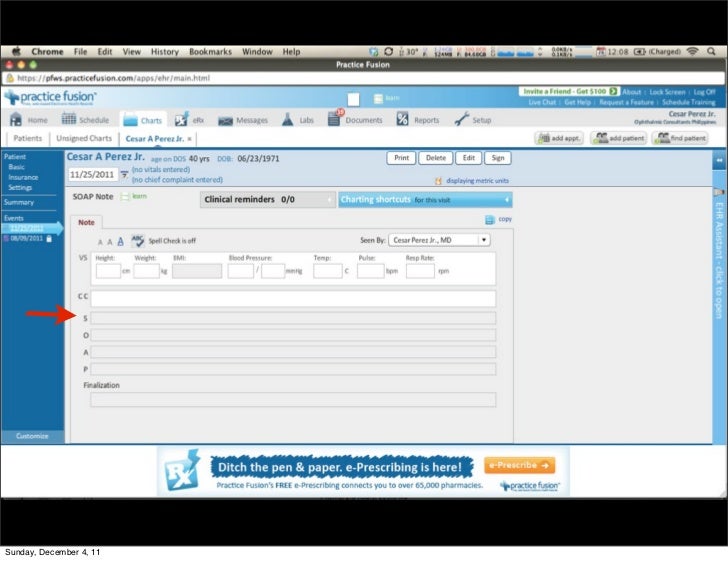Open the 08/09/2011 event
The width and height of the screenshot is (728, 561).
[26, 238]
